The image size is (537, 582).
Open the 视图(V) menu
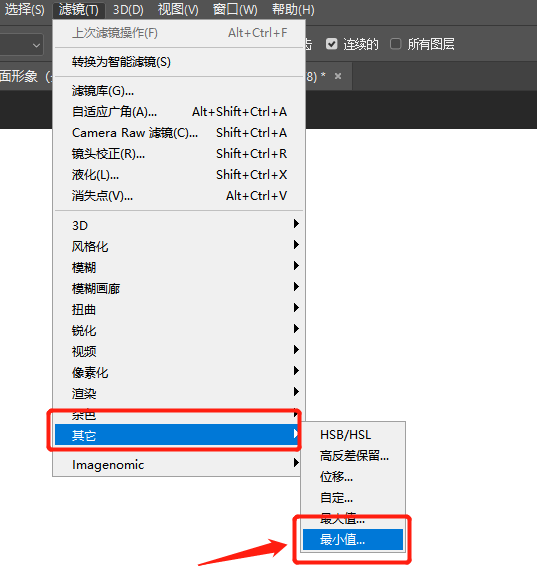coord(178,9)
